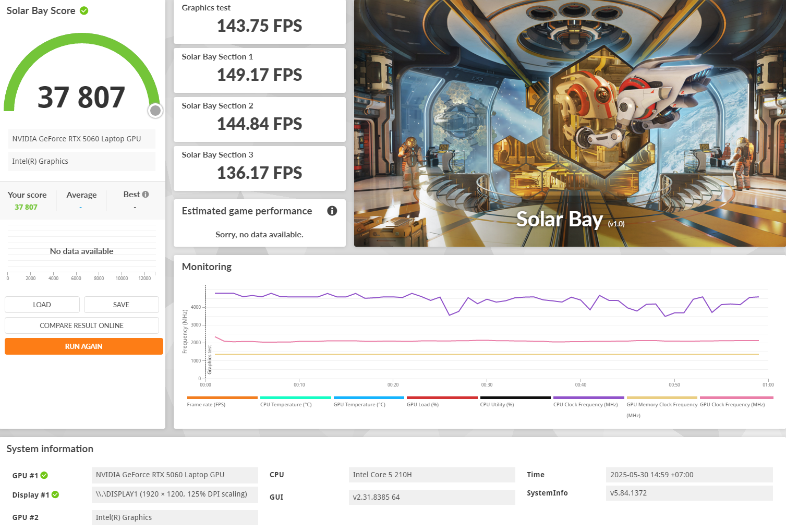Toggle the CPU Clock Frequency (MHz) legend entry
Screen dimensions: 786x532
tap(589, 401)
